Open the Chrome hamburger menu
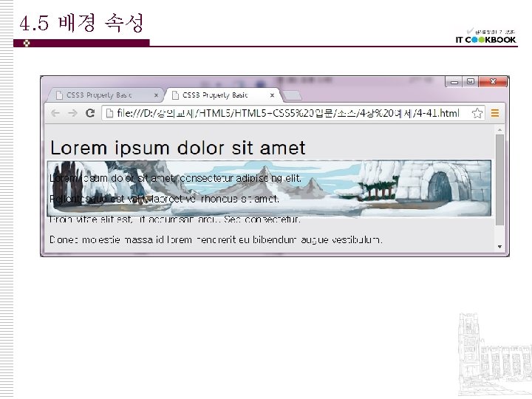Image resolution: width=532 pixels, height=399 pixels. pyautogui.click(x=495, y=113)
